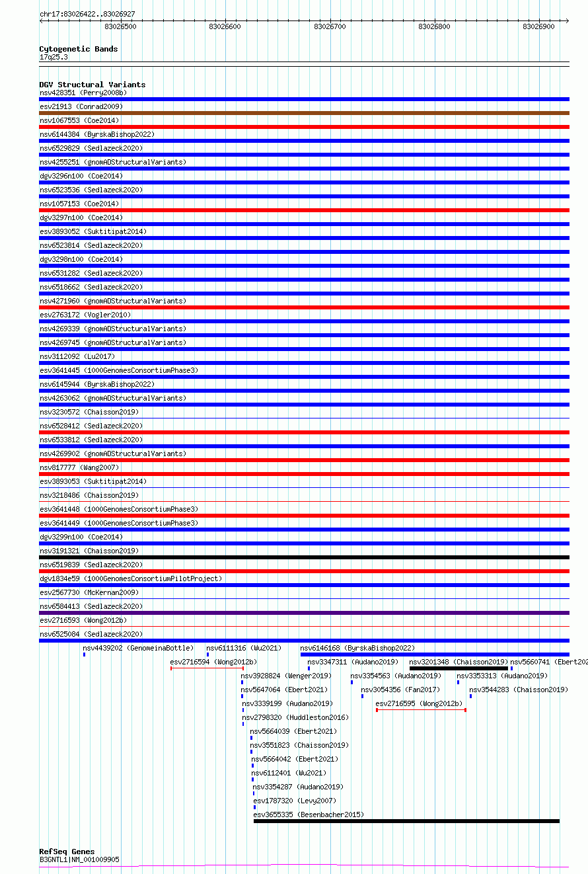
Task: Open esv1787320 (Levy2007) entry
Action: point(295,801)
